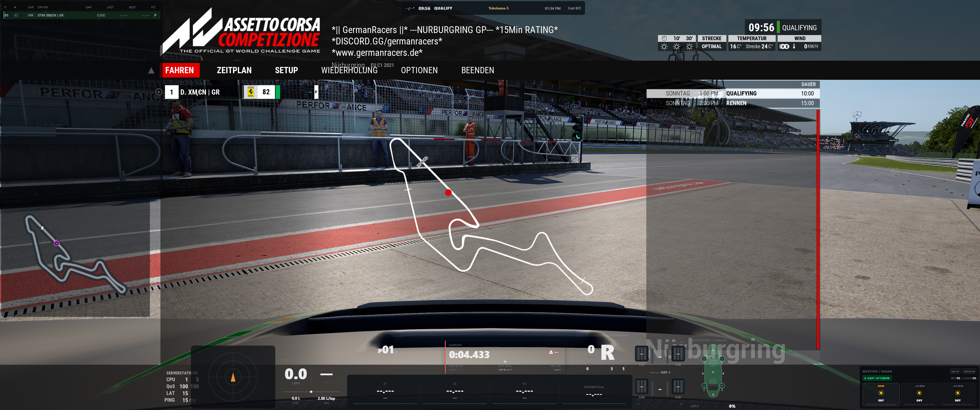
Task: Click the TEMPERATUR panel header
Action: [x=752, y=38]
